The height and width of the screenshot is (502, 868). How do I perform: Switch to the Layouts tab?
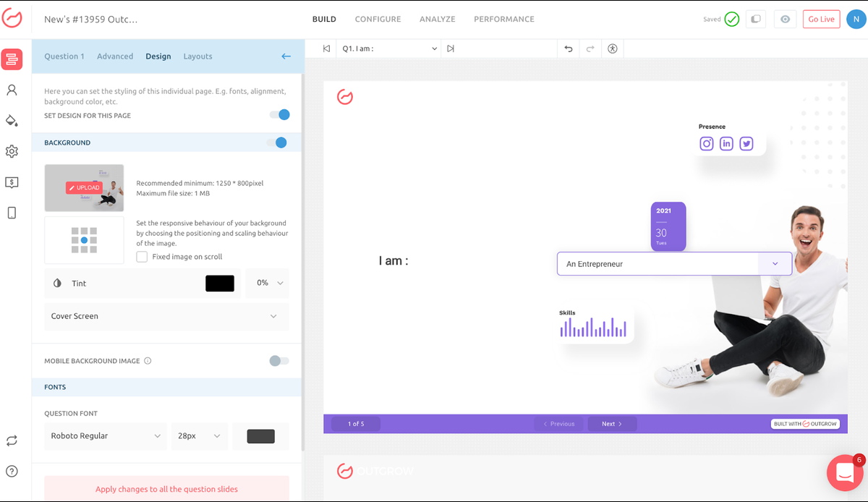[197, 56]
